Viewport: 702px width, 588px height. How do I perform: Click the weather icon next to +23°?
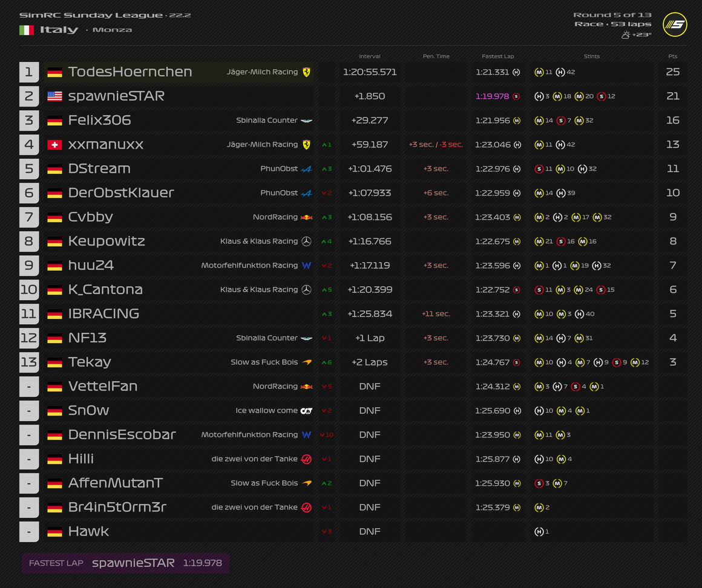click(x=625, y=35)
